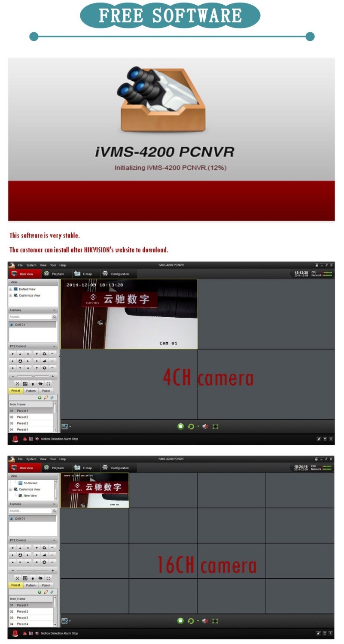Viewport: 344px width, 644px height.
Task: Open the Tool menu in the 16CH window
Action: click(53, 459)
